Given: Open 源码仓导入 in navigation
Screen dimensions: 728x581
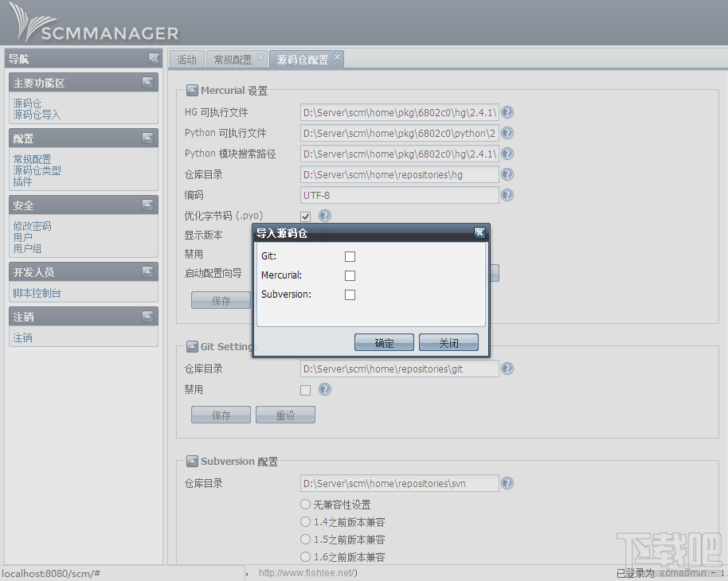Looking at the screenshot, I should [37, 115].
